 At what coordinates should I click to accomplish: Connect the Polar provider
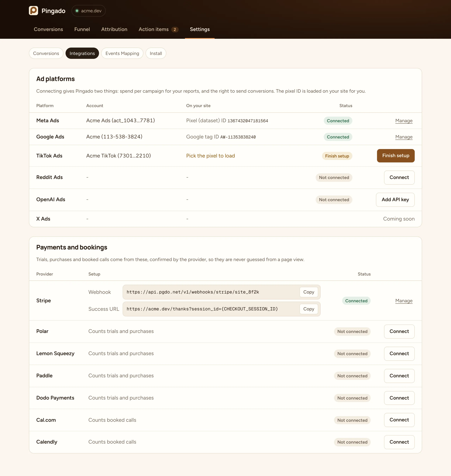click(x=399, y=332)
